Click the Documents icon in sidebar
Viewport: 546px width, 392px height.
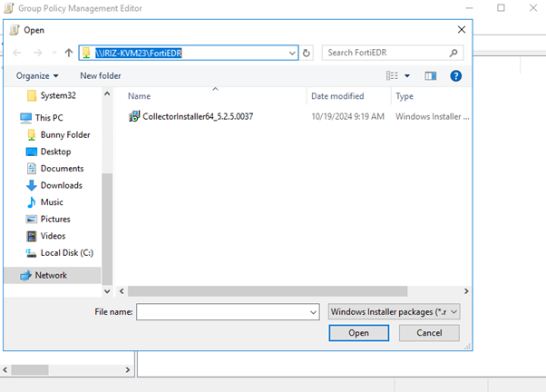32,169
